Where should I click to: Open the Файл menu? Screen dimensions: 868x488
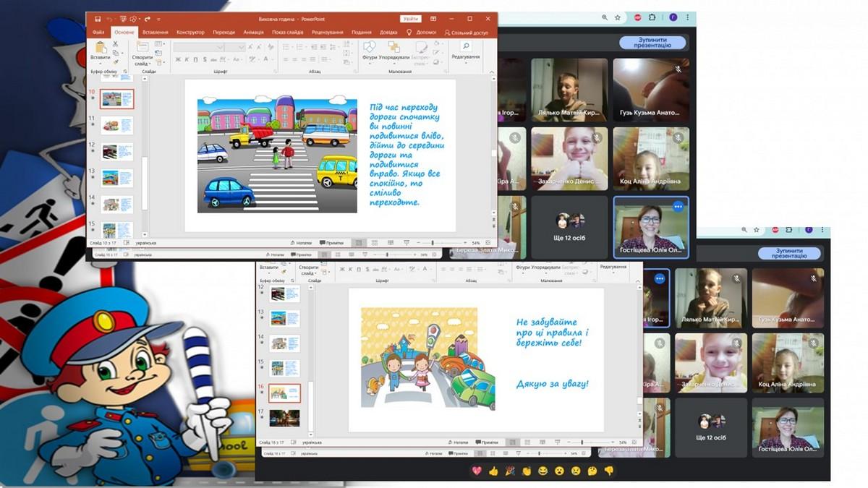[98, 33]
